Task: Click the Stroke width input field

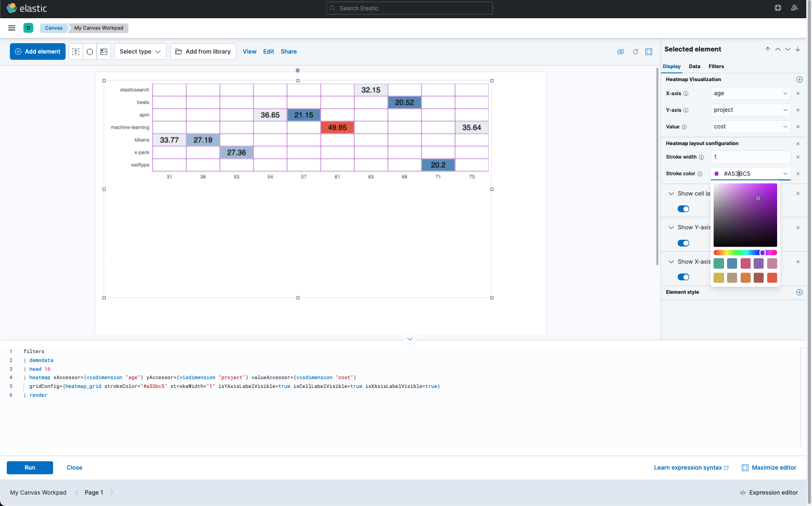Action: [751, 157]
